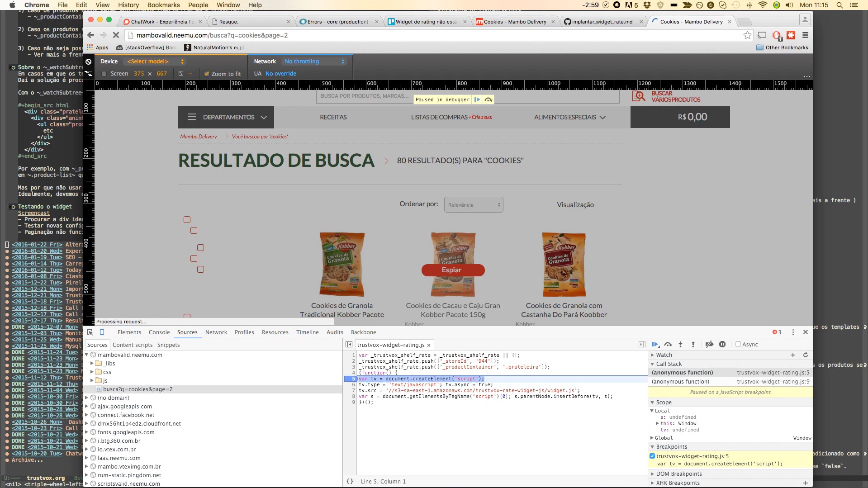This screenshot has height=488, width=868.
Task: Open the No throttling network dropdown
Action: [314, 62]
